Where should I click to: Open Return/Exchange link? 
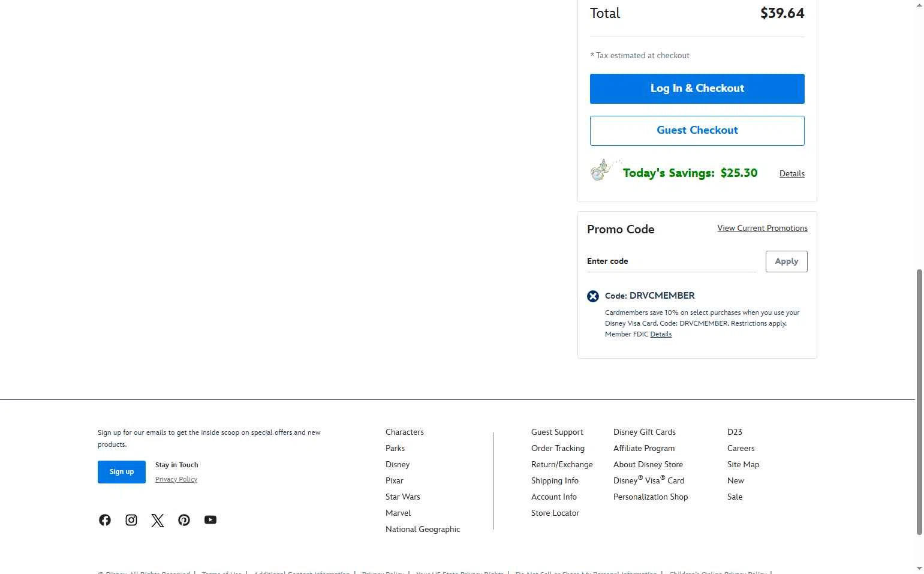(x=562, y=465)
